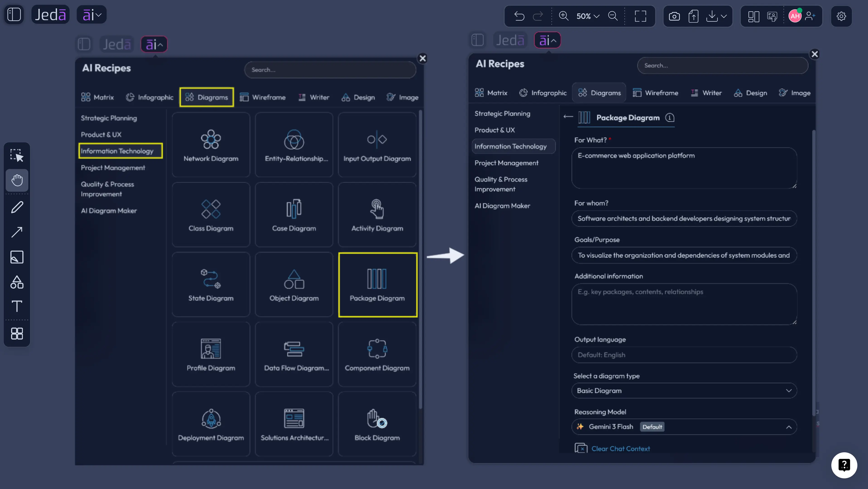Activate the fit-to-screen frame icon
Image resolution: width=868 pixels, height=489 pixels.
click(x=640, y=16)
